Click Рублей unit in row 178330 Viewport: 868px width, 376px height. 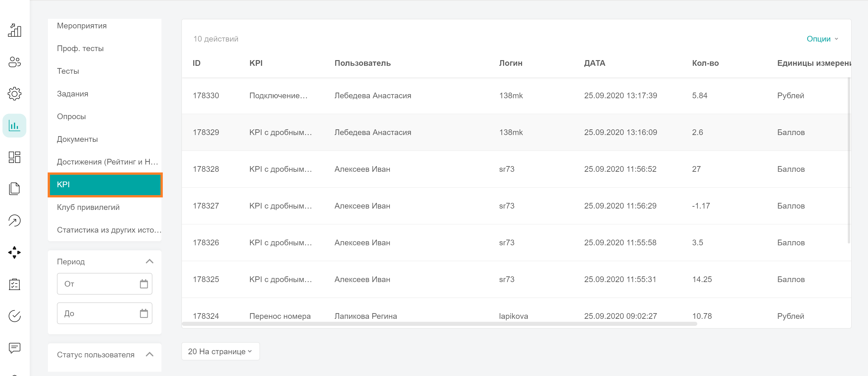[x=791, y=96]
